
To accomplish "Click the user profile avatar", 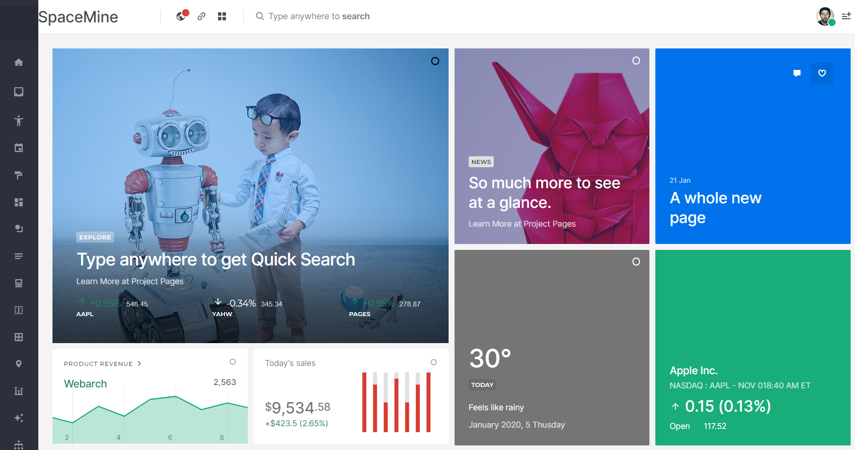I will [x=825, y=17].
